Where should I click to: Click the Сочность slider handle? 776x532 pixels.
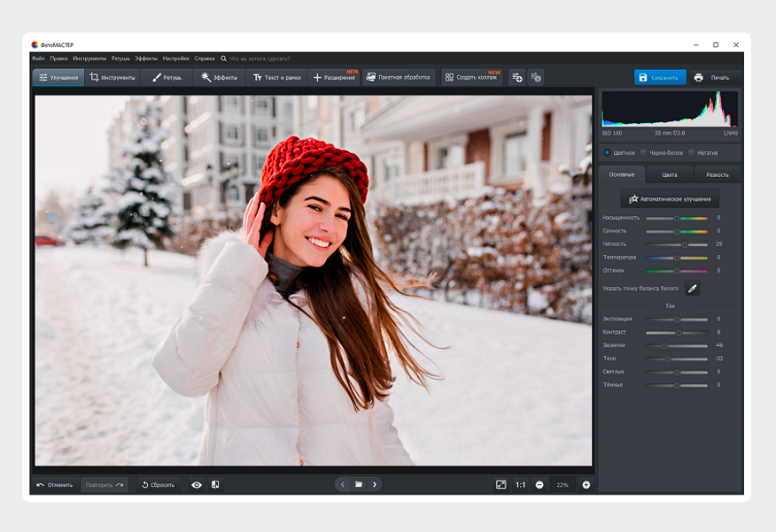click(x=677, y=231)
